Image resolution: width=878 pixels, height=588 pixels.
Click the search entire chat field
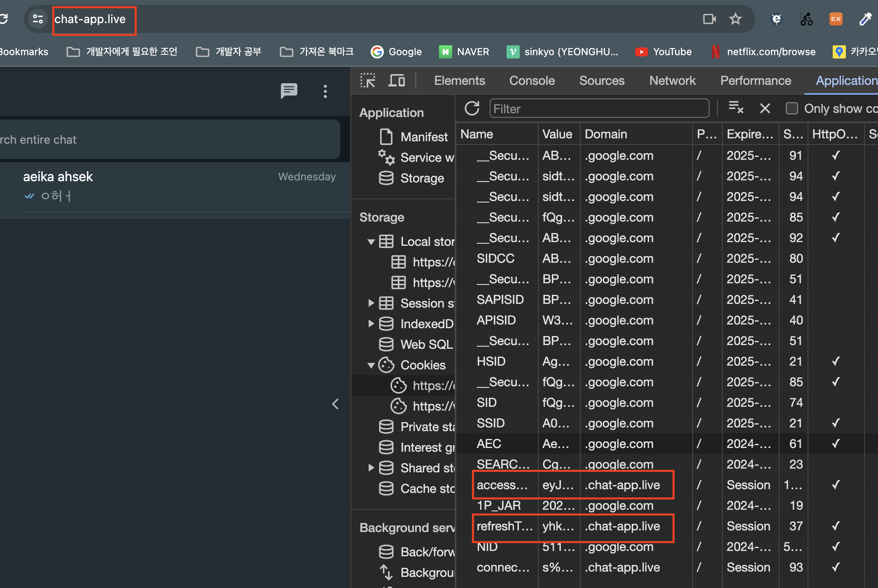(170, 140)
